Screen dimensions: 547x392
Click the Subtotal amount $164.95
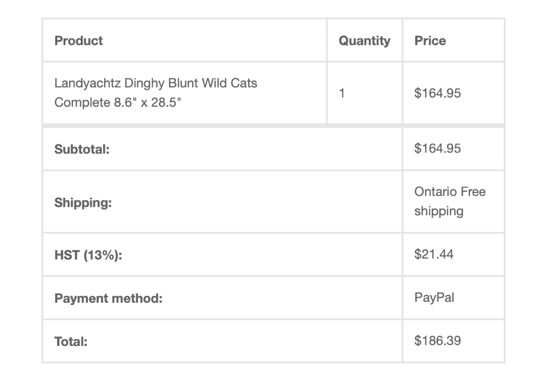click(x=437, y=148)
